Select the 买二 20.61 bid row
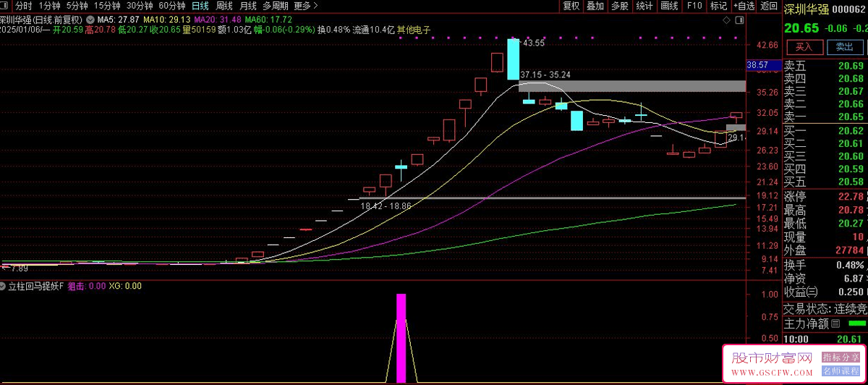 pos(825,143)
